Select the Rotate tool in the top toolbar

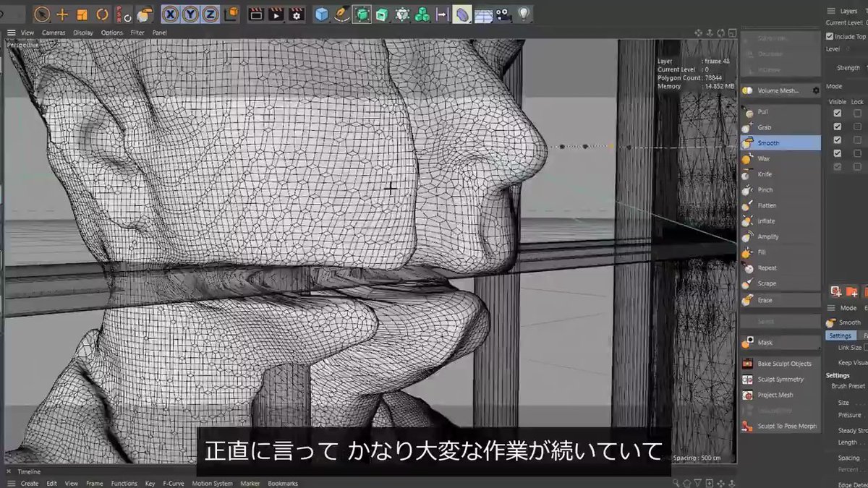pyautogui.click(x=102, y=14)
